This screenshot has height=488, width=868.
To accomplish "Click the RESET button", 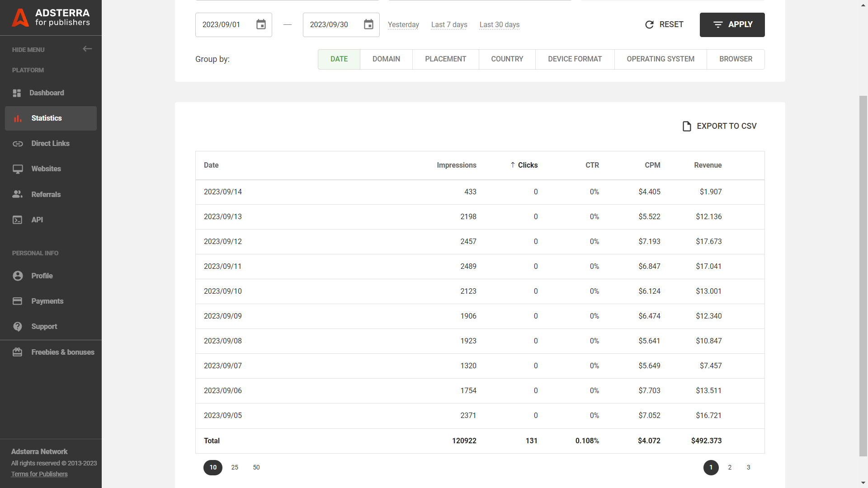I will [664, 24].
